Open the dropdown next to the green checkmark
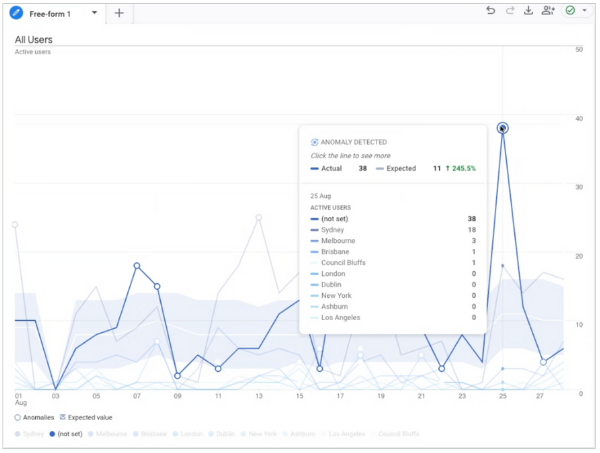The width and height of the screenshot is (600, 453). (x=584, y=10)
